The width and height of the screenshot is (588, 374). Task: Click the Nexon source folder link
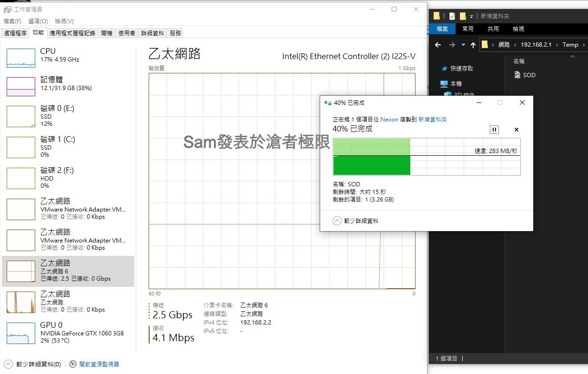[389, 120]
